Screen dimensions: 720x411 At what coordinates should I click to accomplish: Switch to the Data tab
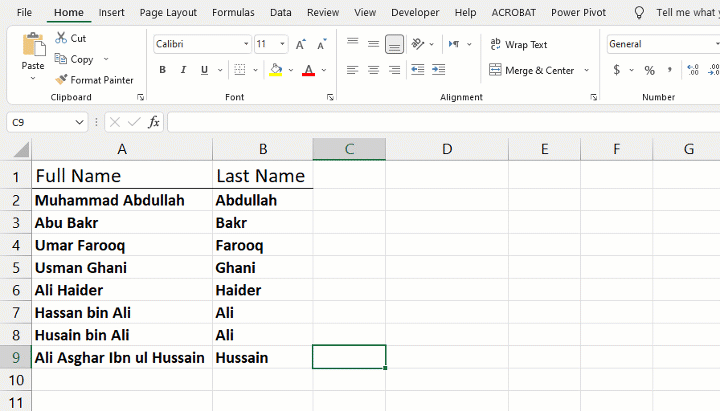click(x=281, y=12)
